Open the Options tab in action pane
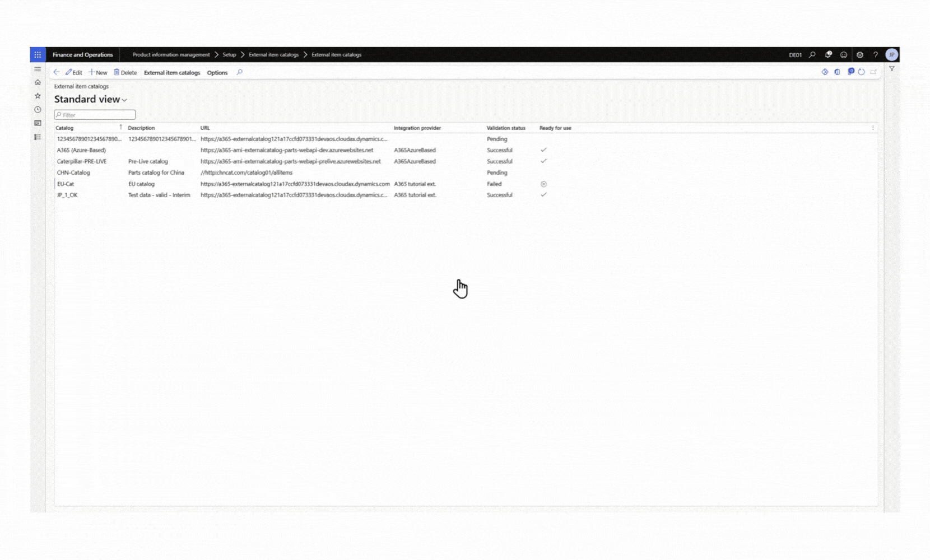The image size is (930, 560). (x=217, y=73)
